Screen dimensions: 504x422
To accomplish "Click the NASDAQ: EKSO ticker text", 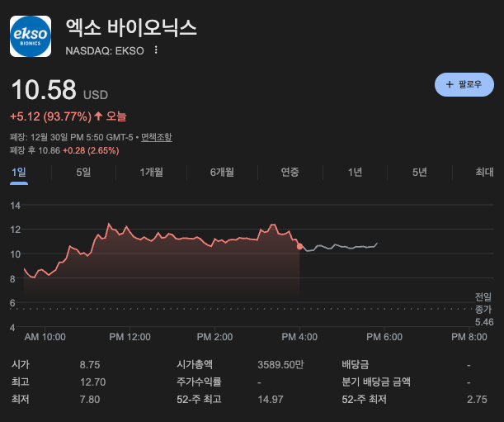I will coord(105,51).
